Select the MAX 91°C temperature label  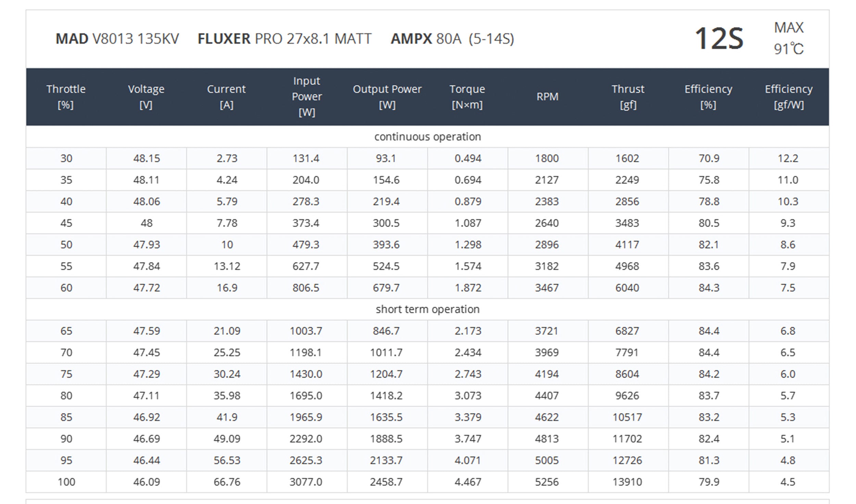(789, 38)
